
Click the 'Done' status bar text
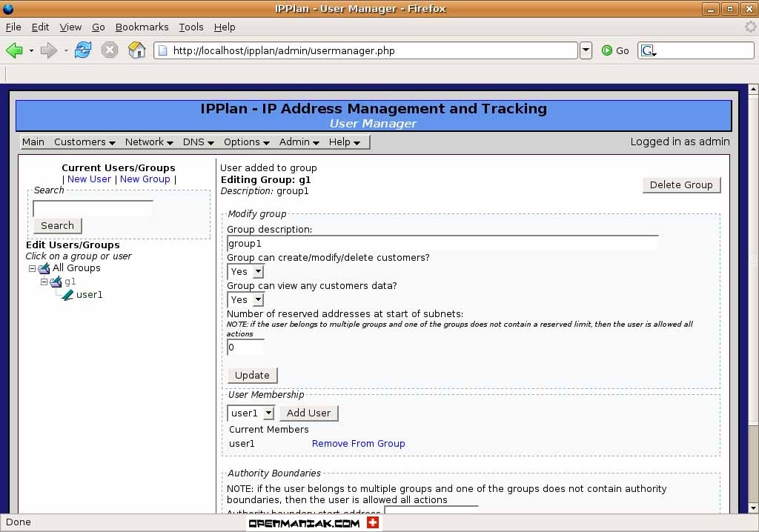19,522
